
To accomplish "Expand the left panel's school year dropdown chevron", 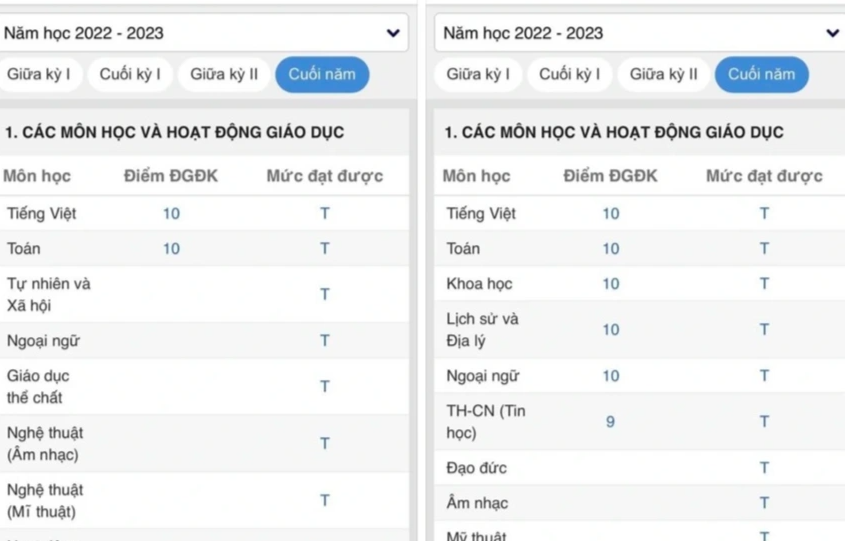I will (393, 33).
